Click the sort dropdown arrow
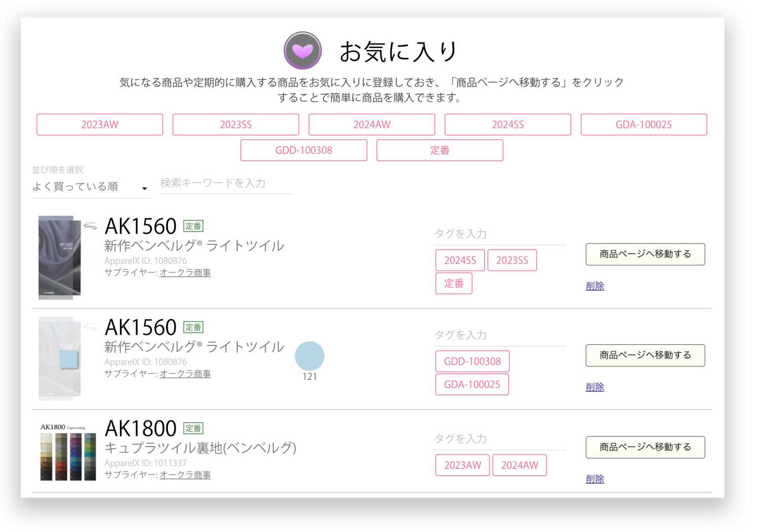The height and width of the screenshot is (532, 759). click(x=144, y=188)
